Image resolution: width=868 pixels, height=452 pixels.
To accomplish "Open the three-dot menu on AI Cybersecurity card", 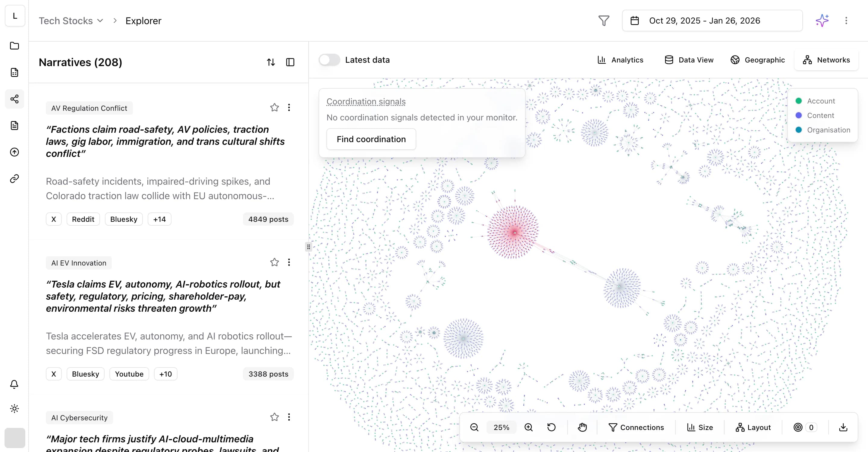I will pyautogui.click(x=289, y=417).
